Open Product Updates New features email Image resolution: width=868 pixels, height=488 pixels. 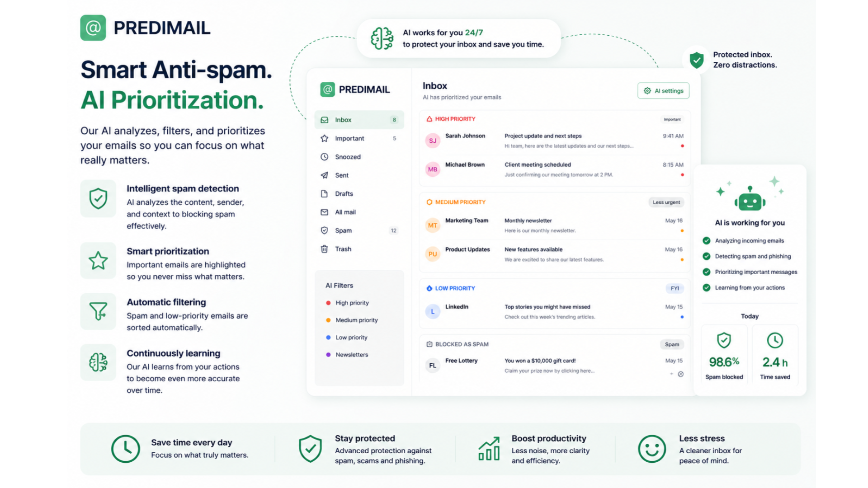coord(555,254)
